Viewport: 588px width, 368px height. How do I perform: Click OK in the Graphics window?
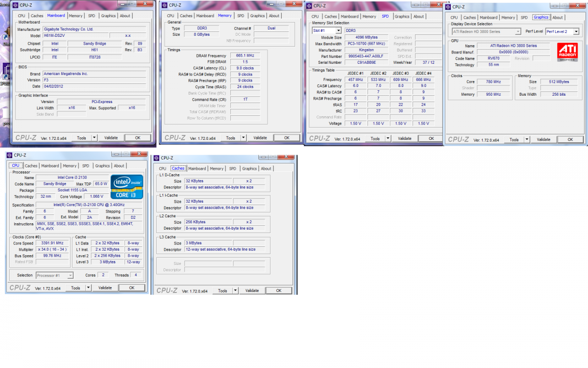tap(570, 139)
